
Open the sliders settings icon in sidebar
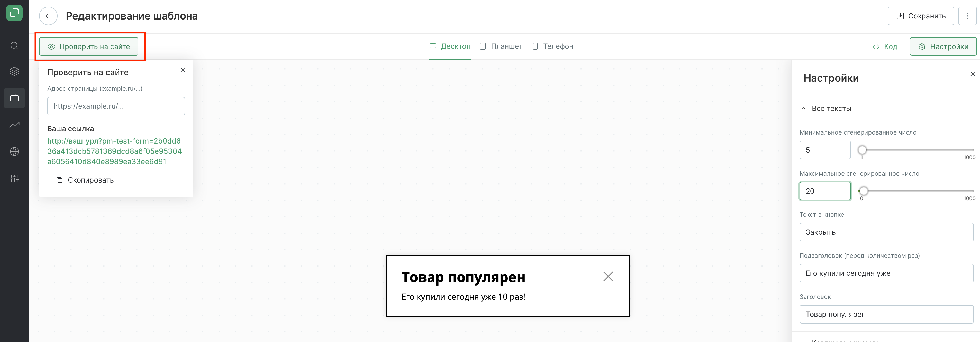pyautogui.click(x=14, y=178)
